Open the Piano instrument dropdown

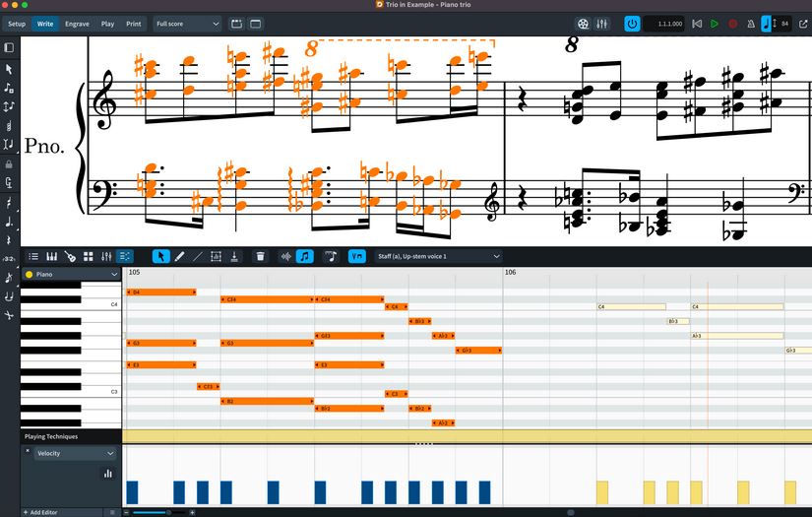point(71,275)
